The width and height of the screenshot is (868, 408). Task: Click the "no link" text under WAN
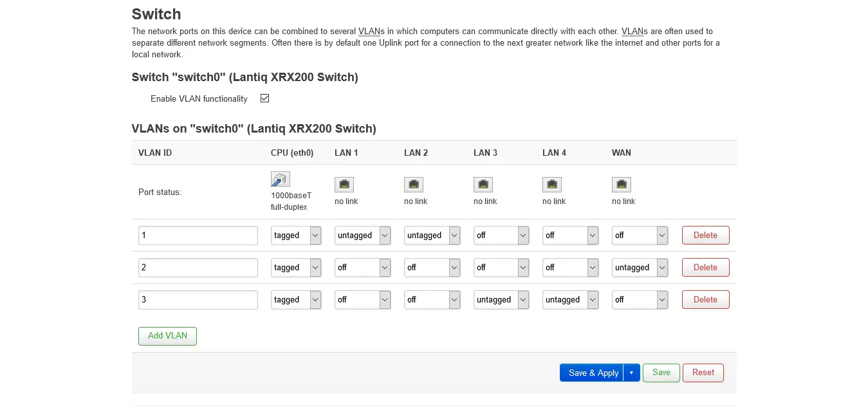coord(623,201)
